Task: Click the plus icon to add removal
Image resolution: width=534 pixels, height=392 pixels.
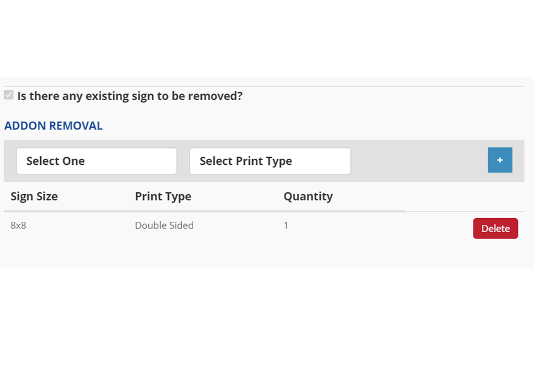Action: point(500,160)
